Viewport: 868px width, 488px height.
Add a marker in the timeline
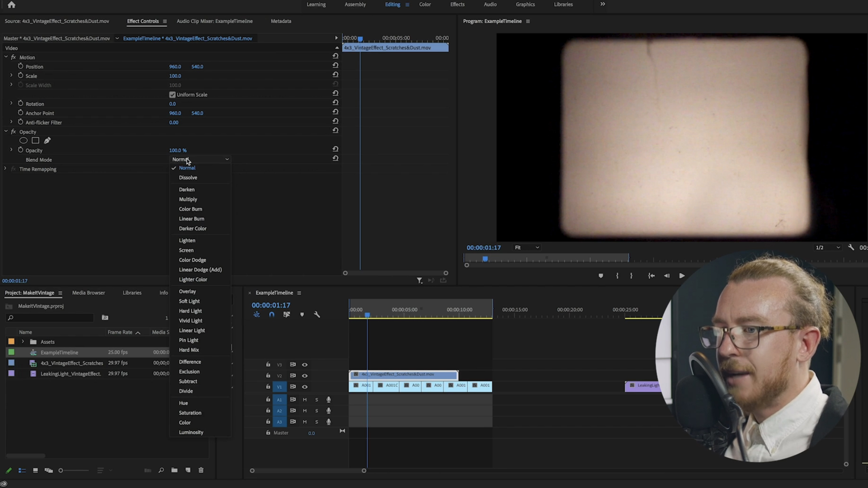(x=302, y=314)
